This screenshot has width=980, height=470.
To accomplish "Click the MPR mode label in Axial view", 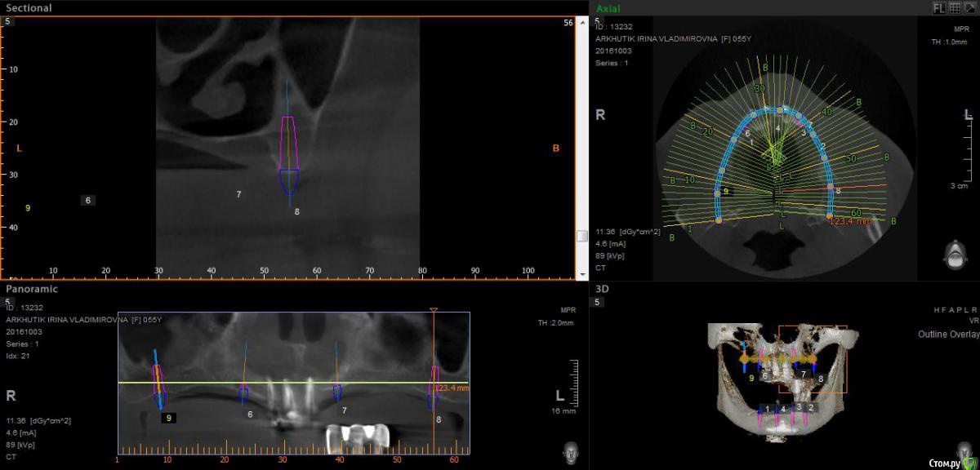I will coord(960,28).
